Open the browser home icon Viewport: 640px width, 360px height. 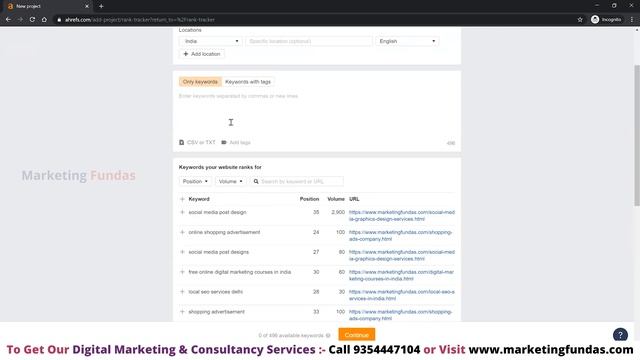[x=44, y=20]
